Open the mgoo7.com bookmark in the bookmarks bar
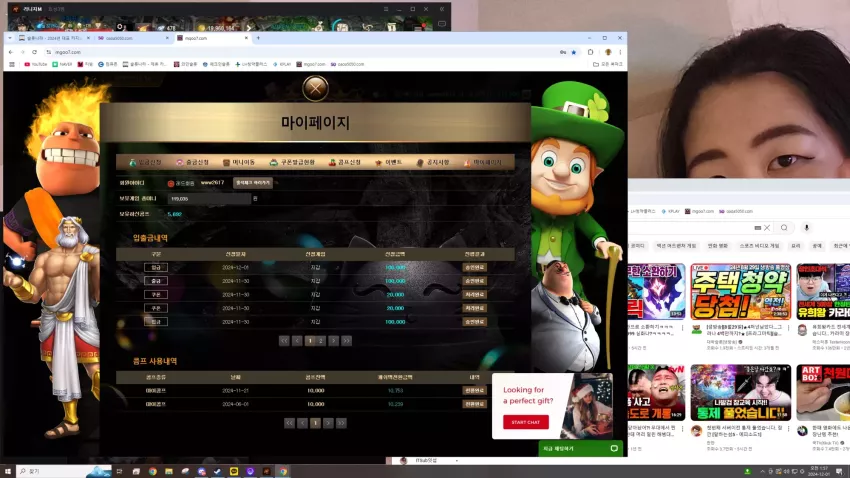Screen dimensions: 850x478 (311, 64)
